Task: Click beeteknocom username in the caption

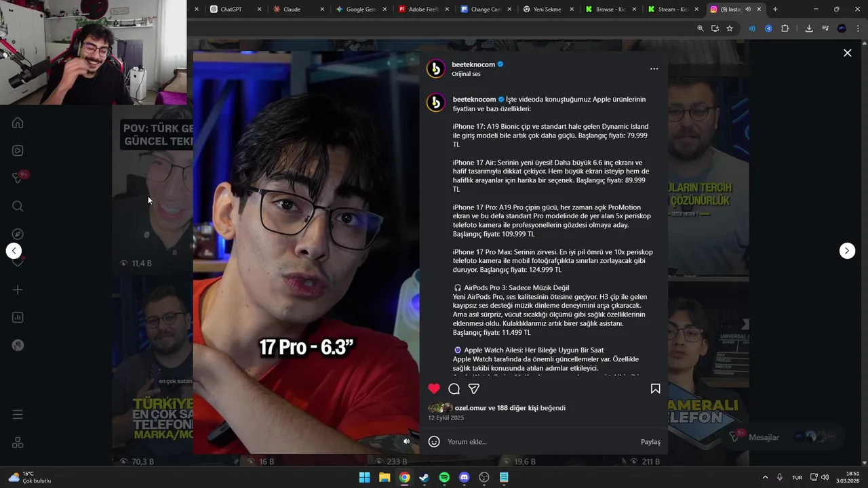Action: [x=474, y=100]
